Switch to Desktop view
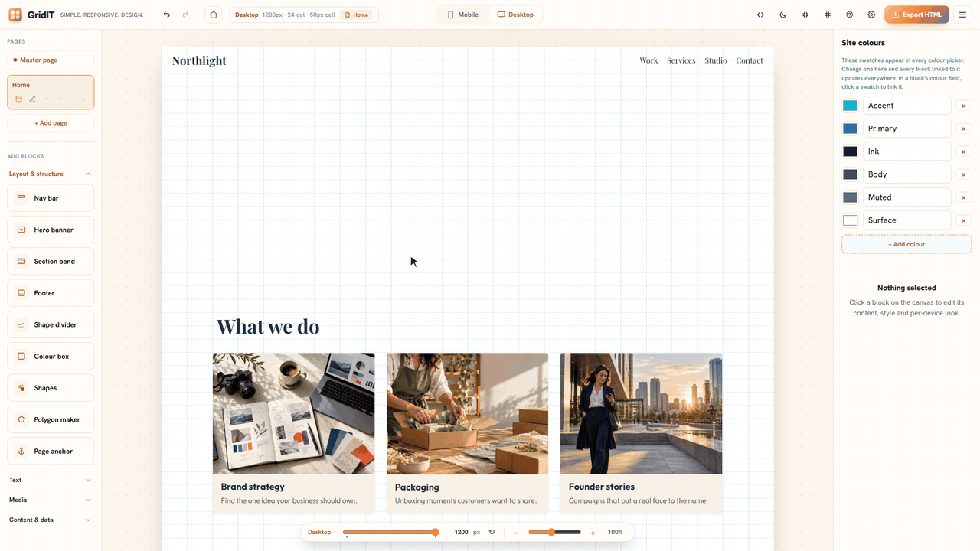The width and height of the screenshot is (980, 551). pyautogui.click(x=515, y=15)
